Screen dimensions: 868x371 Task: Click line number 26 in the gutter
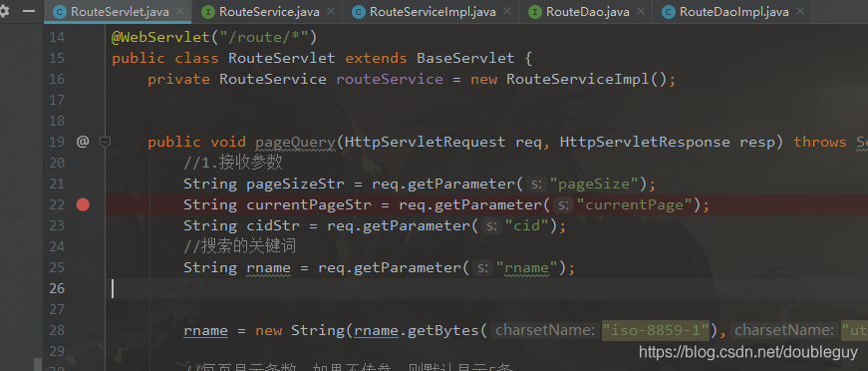coord(58,288)
